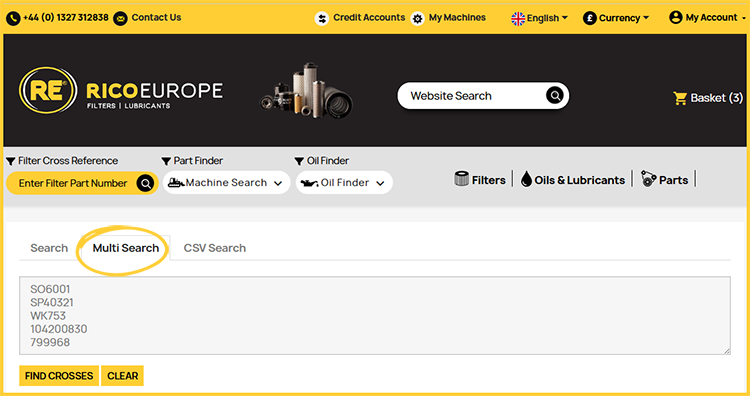
Task: View the Basket (3) link
Action: (708, 98)
